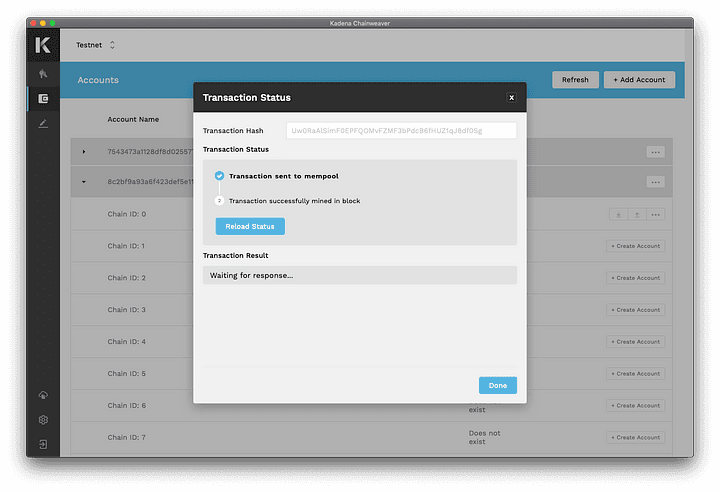Open the Testnet network dropdown

pos(96,45)
